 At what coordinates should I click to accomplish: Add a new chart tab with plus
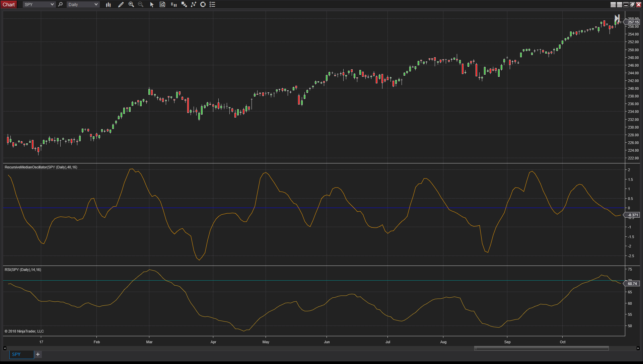point(38,354)
